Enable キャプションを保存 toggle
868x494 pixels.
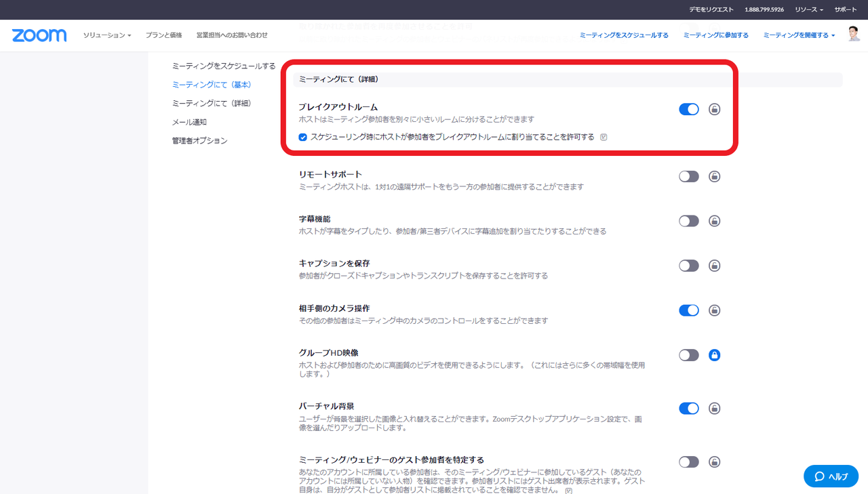(x=689, y=266)
